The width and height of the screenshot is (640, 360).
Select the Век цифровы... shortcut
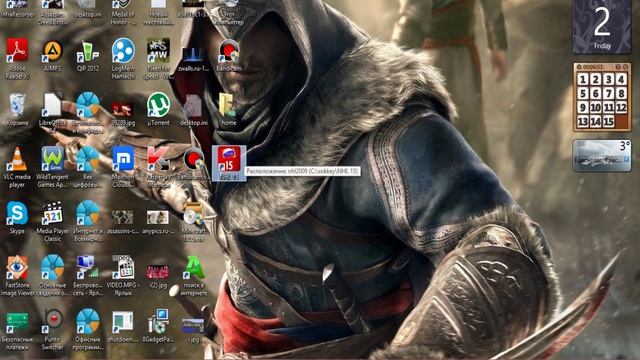[x=87, y=159]
